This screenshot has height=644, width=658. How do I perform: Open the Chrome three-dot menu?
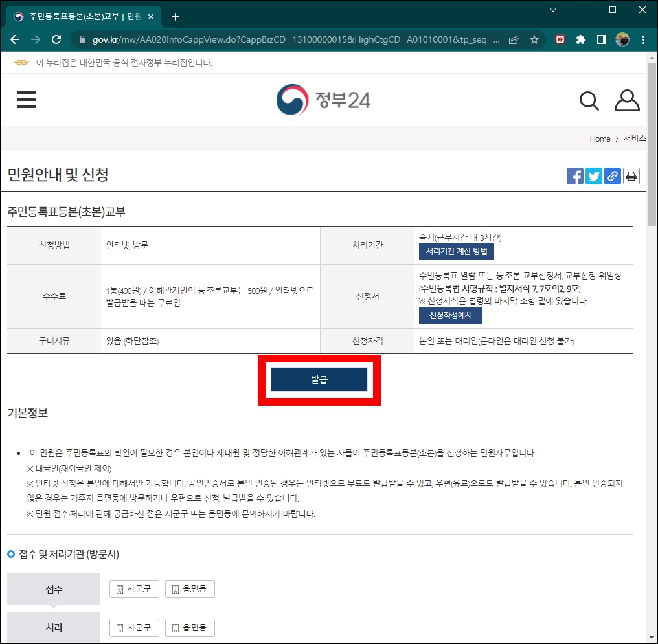tap(643, 39)
